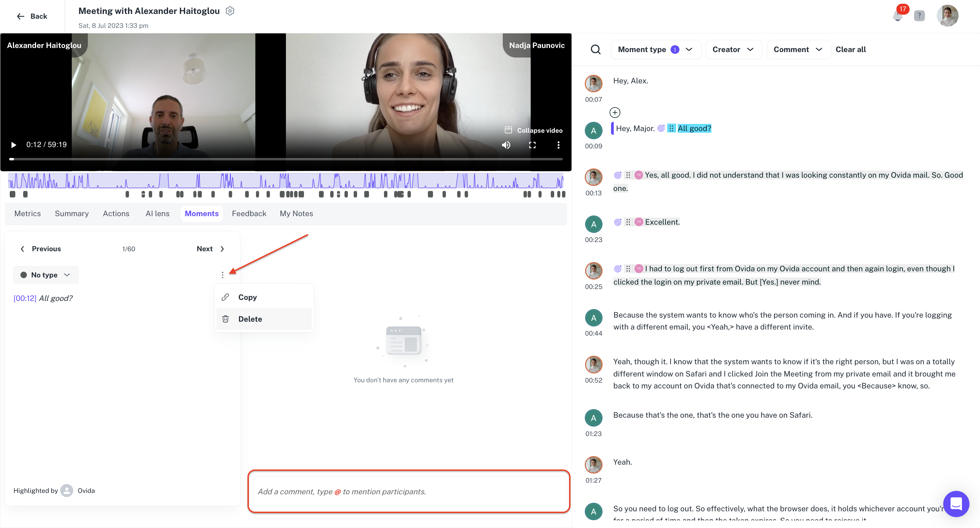This screenshot has width=980, height=528.
Task: Click 01:27 'Yeah.' transcript timestamp
Action: 593,480
